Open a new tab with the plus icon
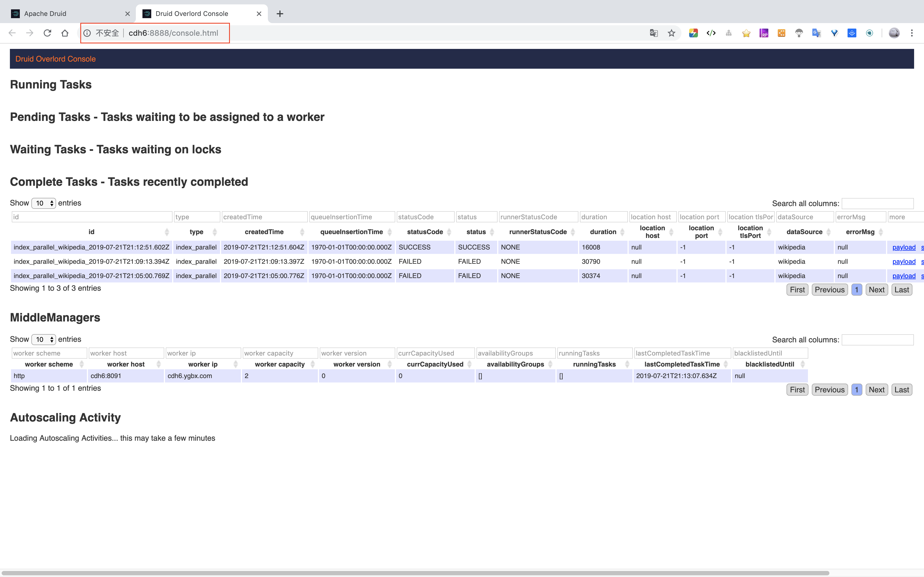 coord(280,14)
